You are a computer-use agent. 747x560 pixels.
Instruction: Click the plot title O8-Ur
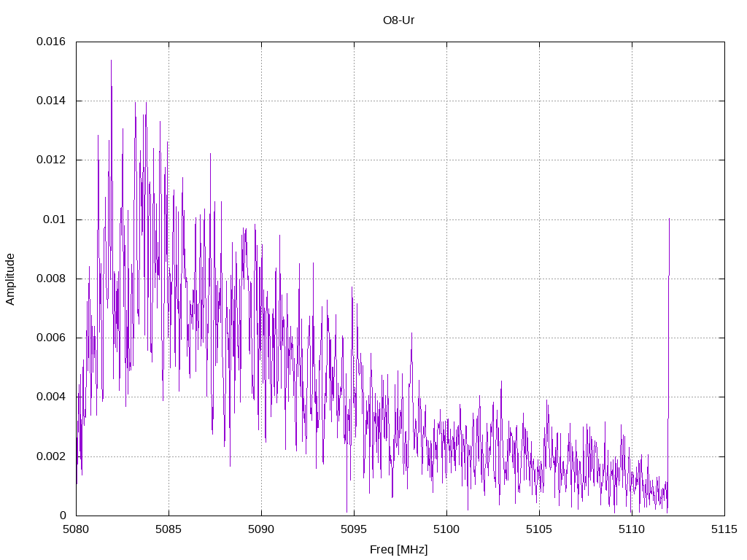pos(399,20)
